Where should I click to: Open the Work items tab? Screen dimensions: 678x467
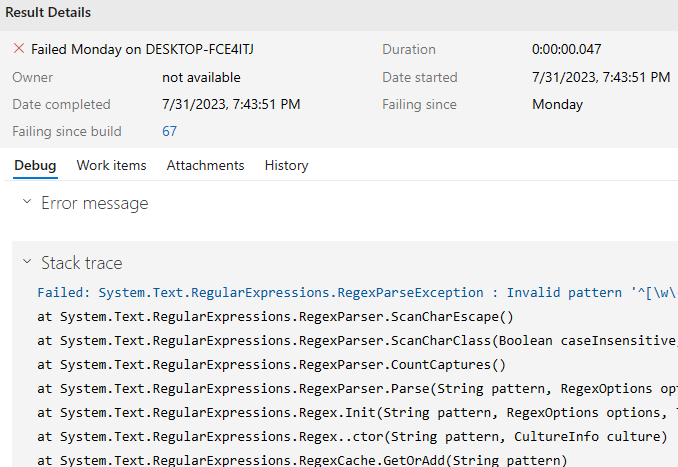pos(112,166)
